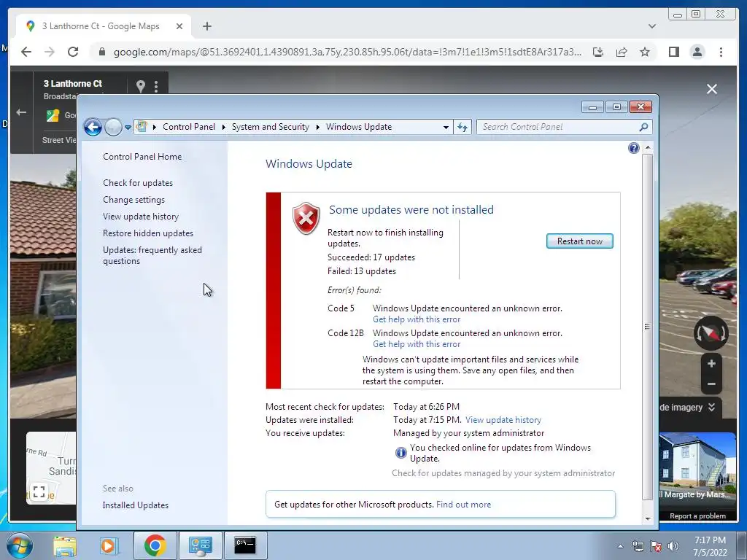
Task: Open Chrome profile avatar icon
Action: 697,52
